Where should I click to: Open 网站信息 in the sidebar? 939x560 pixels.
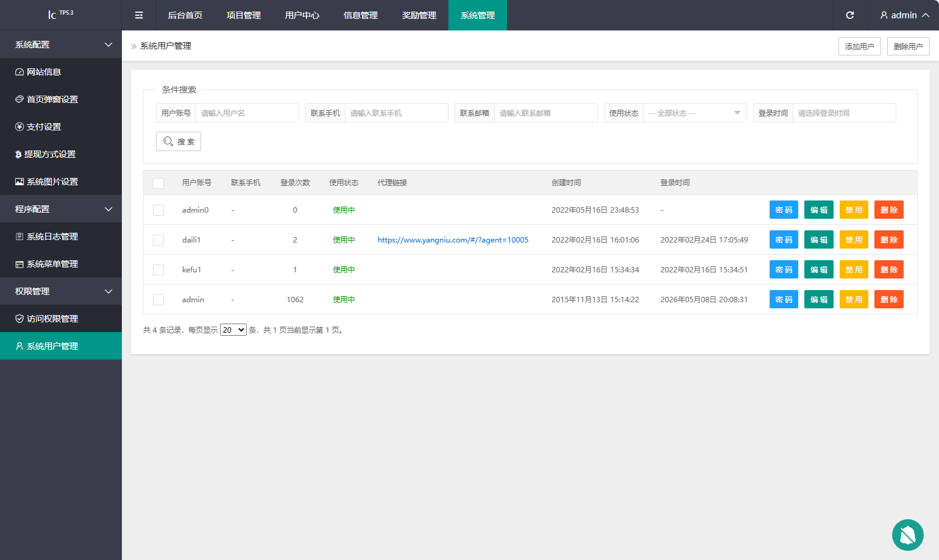(61, 72)
